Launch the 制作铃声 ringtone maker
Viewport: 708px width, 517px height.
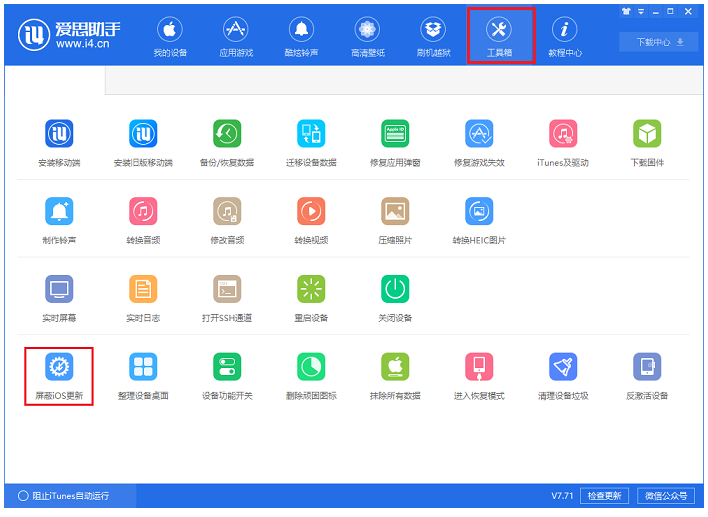[x=59, y=212]
